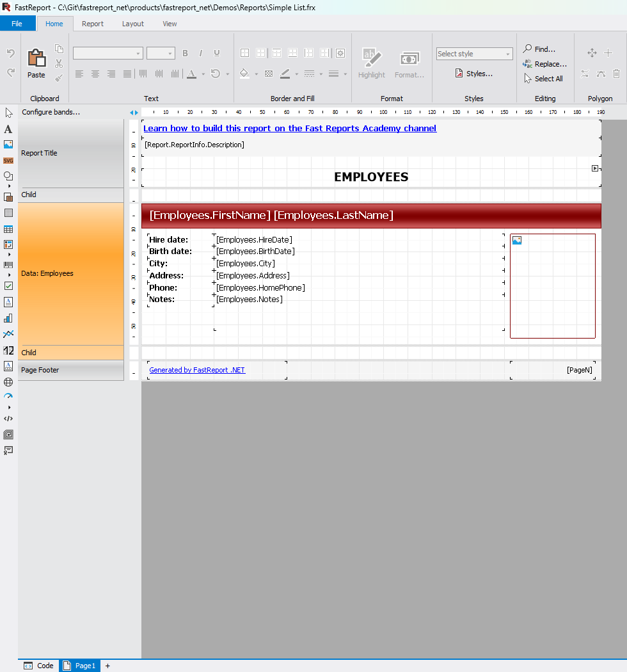627x672 pixels.
Task: Select the Matrix object tool
Action: (x=8, y=244)
